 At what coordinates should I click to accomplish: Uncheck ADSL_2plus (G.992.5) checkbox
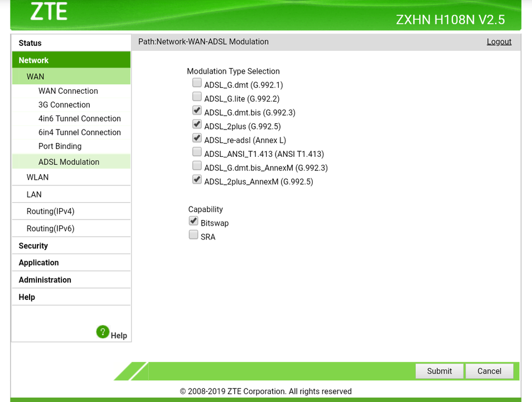197,124
